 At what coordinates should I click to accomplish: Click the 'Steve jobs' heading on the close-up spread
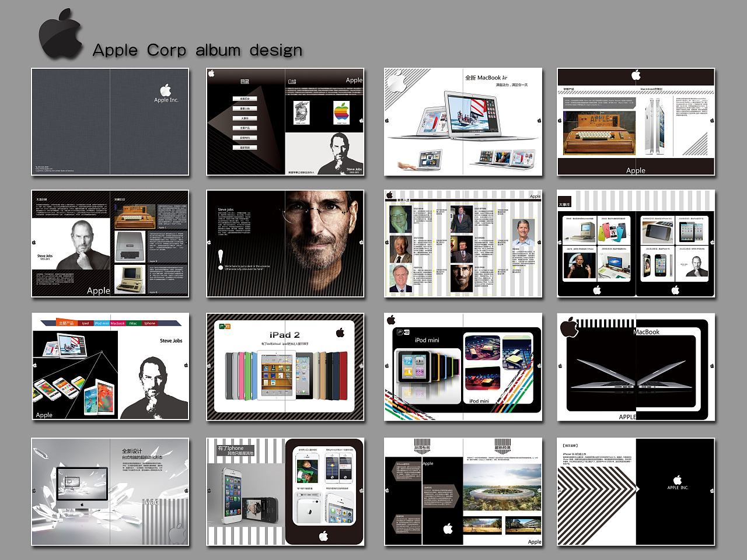tap(225, 209)
